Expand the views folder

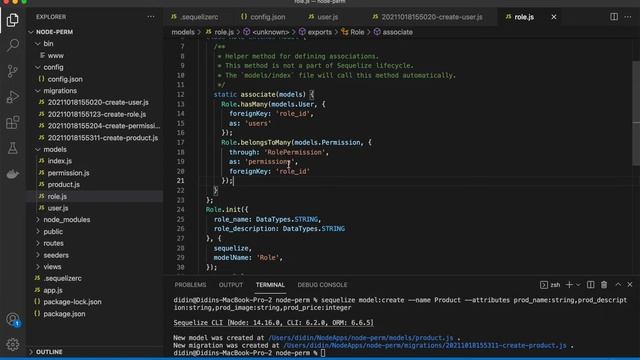pos(95,267)
